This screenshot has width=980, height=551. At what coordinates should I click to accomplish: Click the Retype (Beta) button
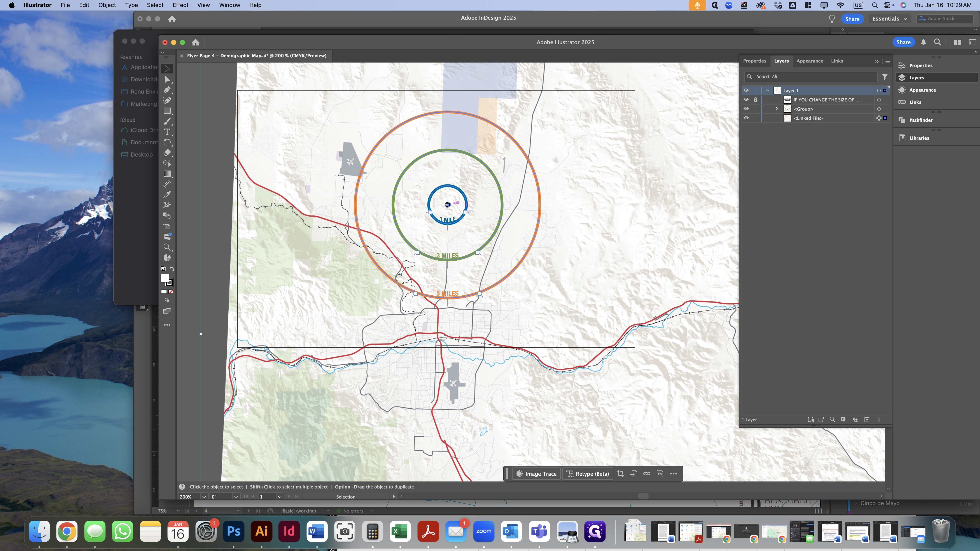[588, 473]
